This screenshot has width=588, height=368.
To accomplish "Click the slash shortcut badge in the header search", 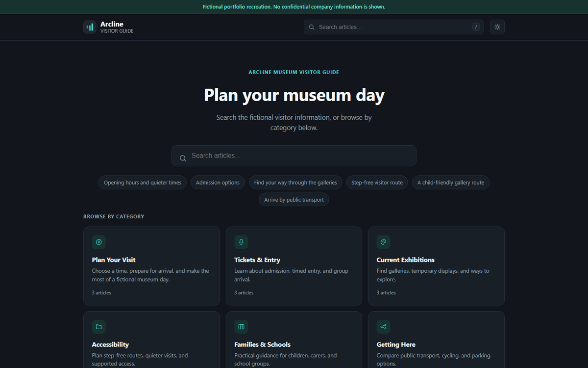I will coord(476,27).
